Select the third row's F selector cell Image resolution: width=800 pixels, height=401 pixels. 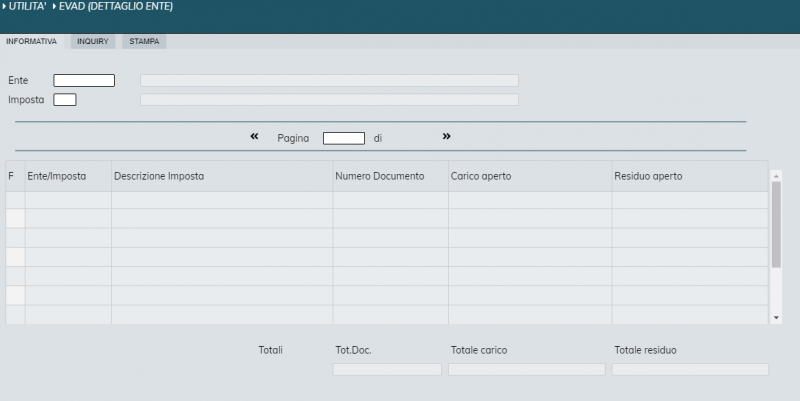click(15, 237)
